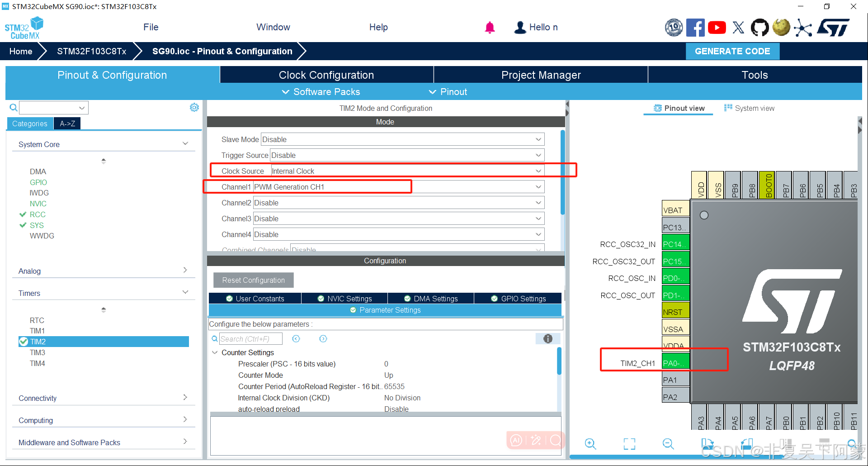Click the STM32F103C8Tx breadcrumb
The height and width of the screenshot is (466, 868).
92,51
